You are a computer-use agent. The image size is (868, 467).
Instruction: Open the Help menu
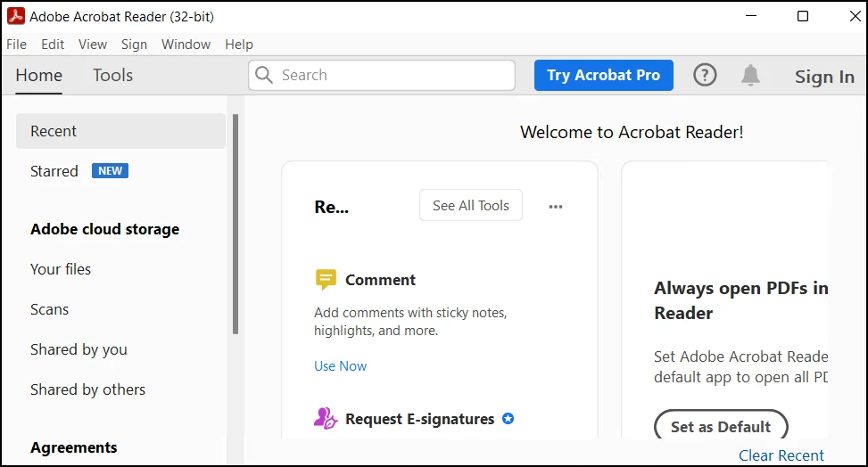pyautogui.click(x=238, y=45)
